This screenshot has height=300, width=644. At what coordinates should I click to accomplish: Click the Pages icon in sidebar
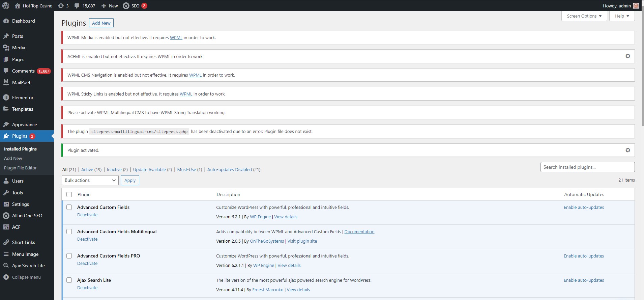(6, 59)
